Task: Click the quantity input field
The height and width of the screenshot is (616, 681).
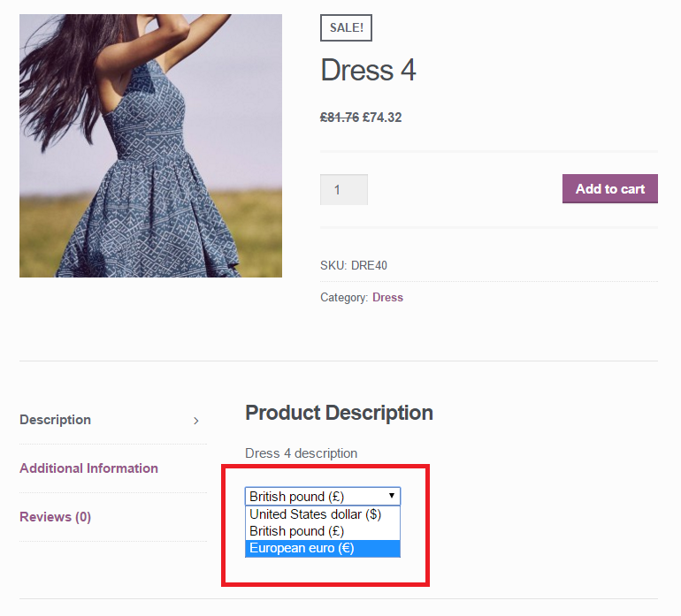Action: coord(344,190)
